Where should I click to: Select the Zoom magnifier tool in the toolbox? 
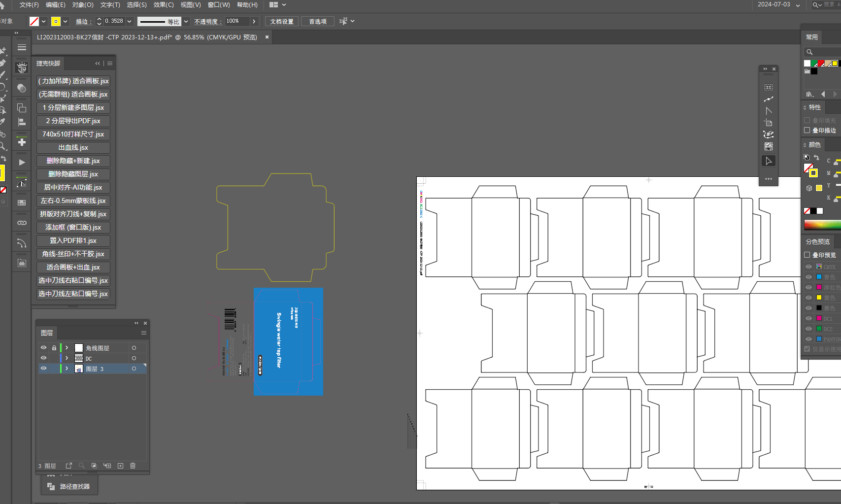click(3, 146)
